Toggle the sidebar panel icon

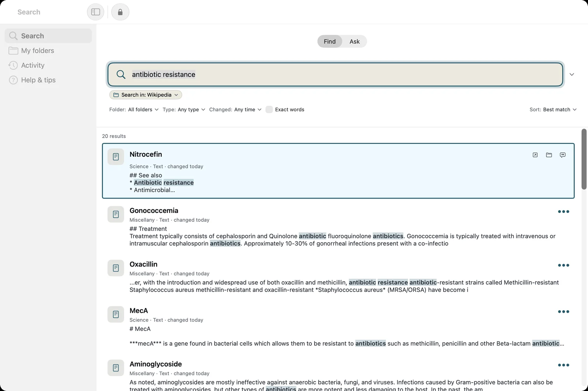(x=96, y=12)
